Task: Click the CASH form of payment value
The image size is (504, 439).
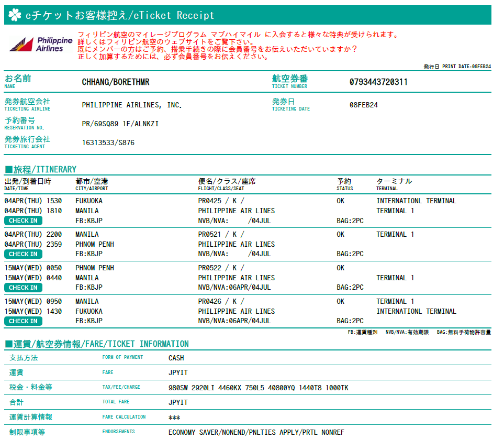Action: pos(176,358)
